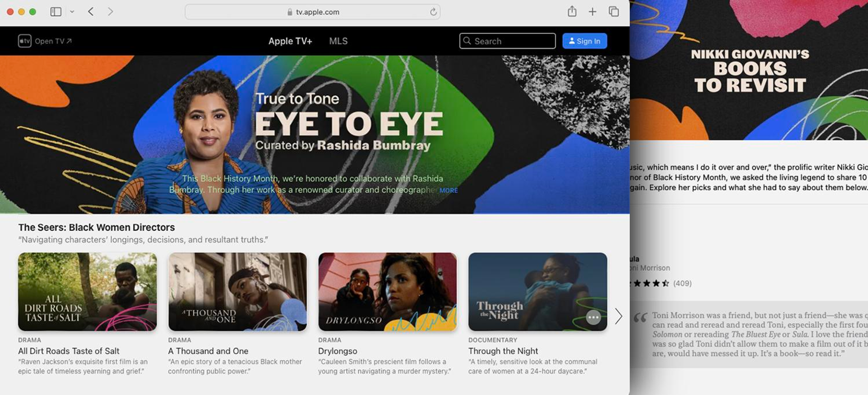Open the sidebar options dropdown chevron
This screenshot has height=395, width=868.
tap(72, 12)
